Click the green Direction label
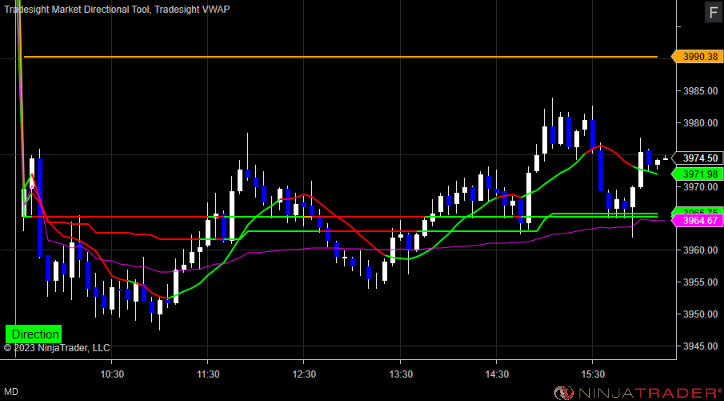The height and width of the screenshot is (401, 724). (x=33, y=334)
